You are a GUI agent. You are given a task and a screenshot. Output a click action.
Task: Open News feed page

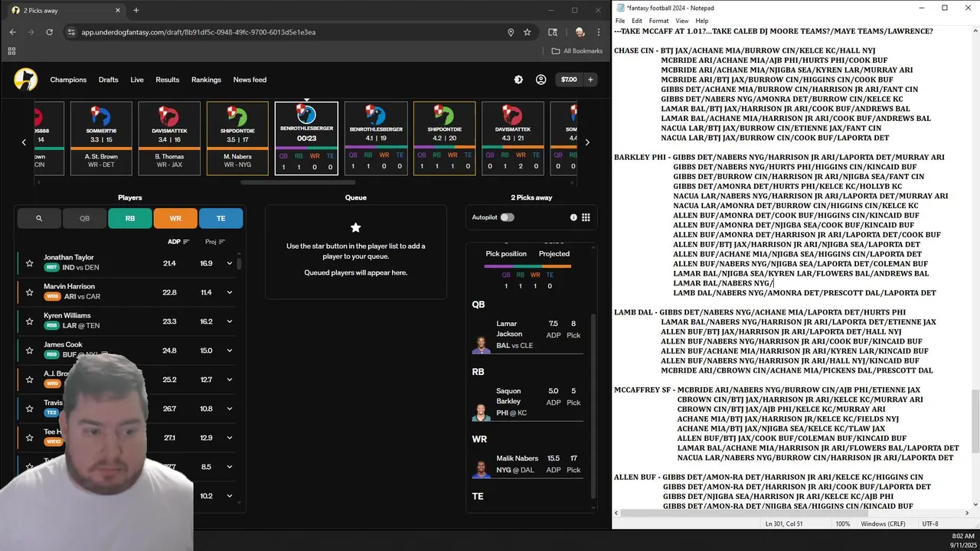250,80
